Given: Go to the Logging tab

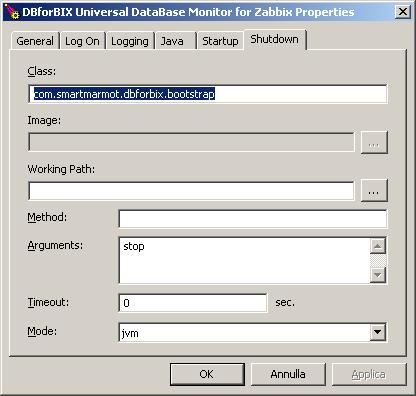Looking at the screenshot, I should (130, 41).
